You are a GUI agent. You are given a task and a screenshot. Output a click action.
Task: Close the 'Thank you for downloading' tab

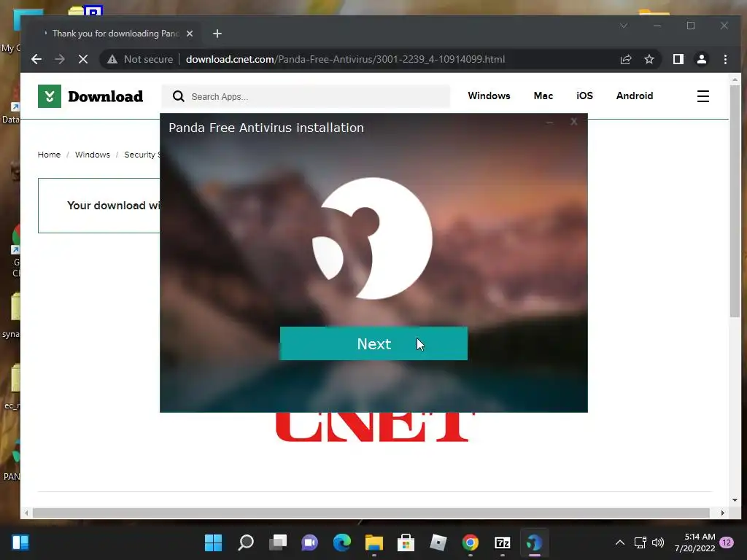[x=190, y=34]
